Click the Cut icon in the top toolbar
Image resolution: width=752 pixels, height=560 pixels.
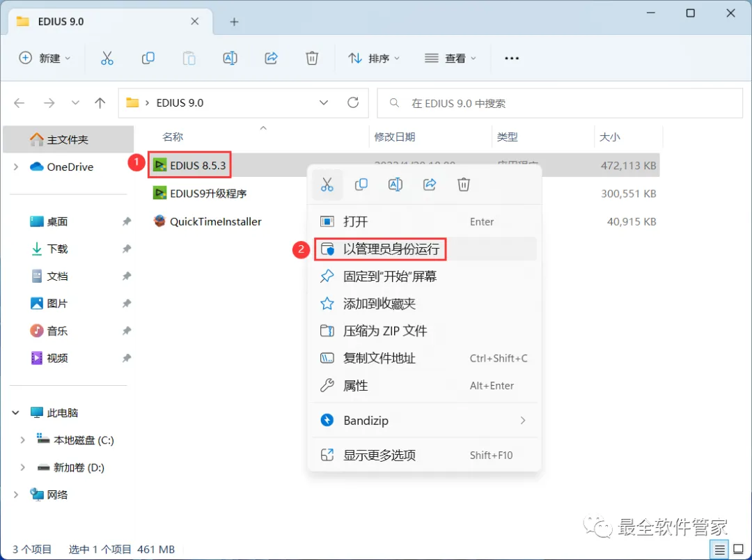click(107, 58)
